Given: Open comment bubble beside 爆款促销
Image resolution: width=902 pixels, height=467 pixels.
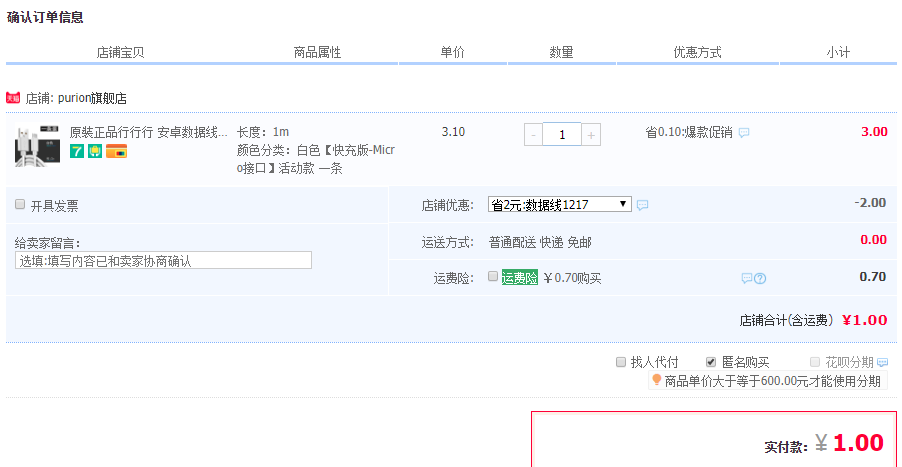Looking at the screenshot, I should [x=744, y=133].
